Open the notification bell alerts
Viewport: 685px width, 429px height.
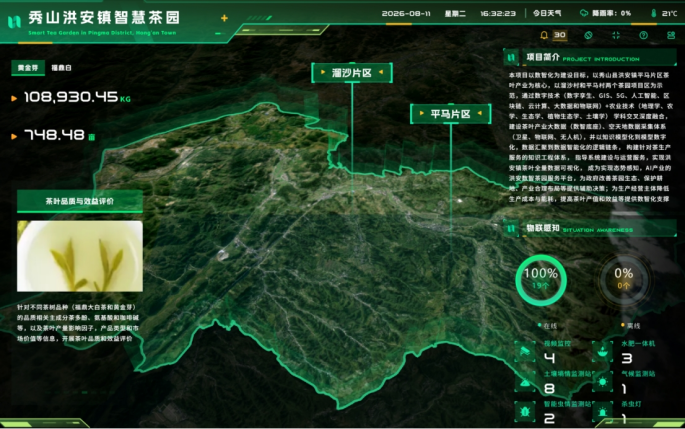coord(544,35)
